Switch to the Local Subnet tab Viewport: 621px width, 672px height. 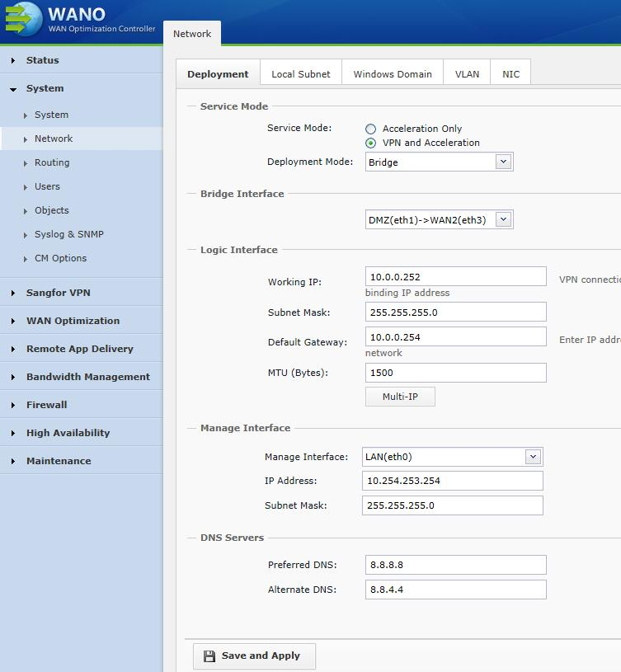[300, 74]
